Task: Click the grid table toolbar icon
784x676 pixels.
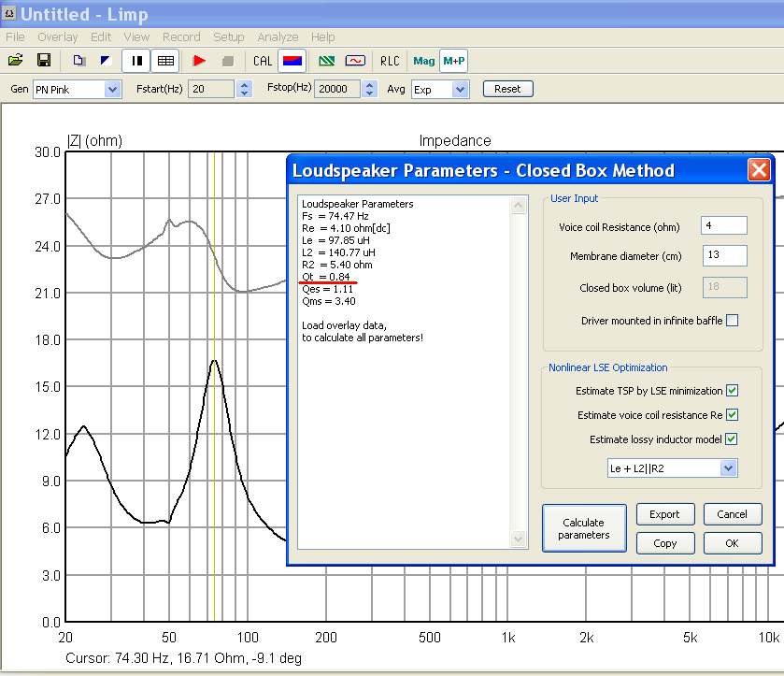Action: point(165,61)
